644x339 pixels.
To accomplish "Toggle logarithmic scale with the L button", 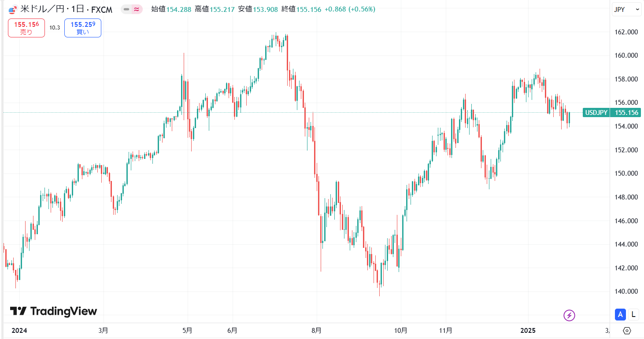I will [633, 314].
